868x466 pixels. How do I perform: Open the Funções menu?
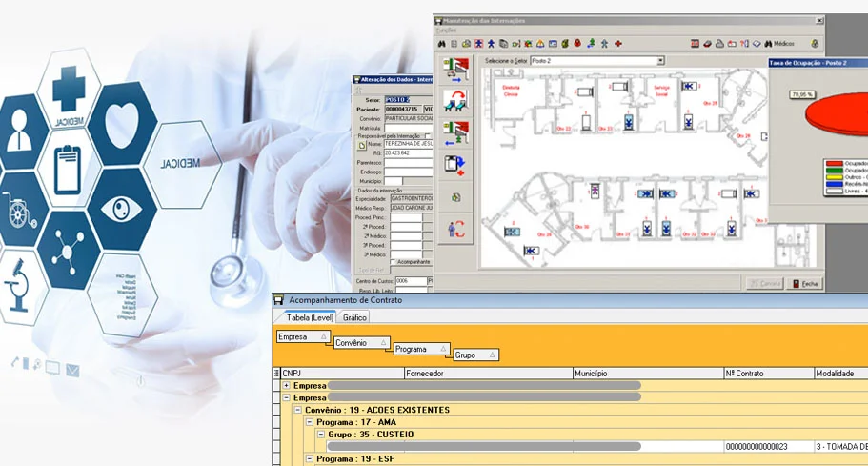(447, 30)
